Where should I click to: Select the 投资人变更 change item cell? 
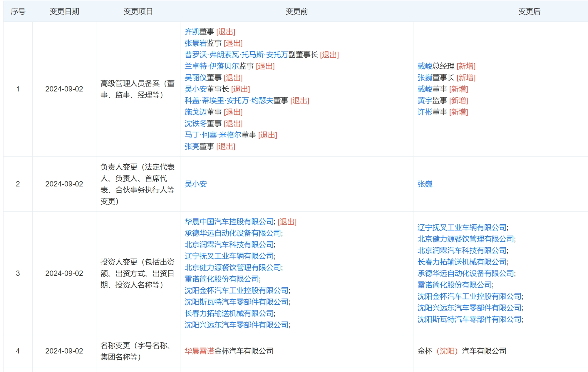point(138,273)
